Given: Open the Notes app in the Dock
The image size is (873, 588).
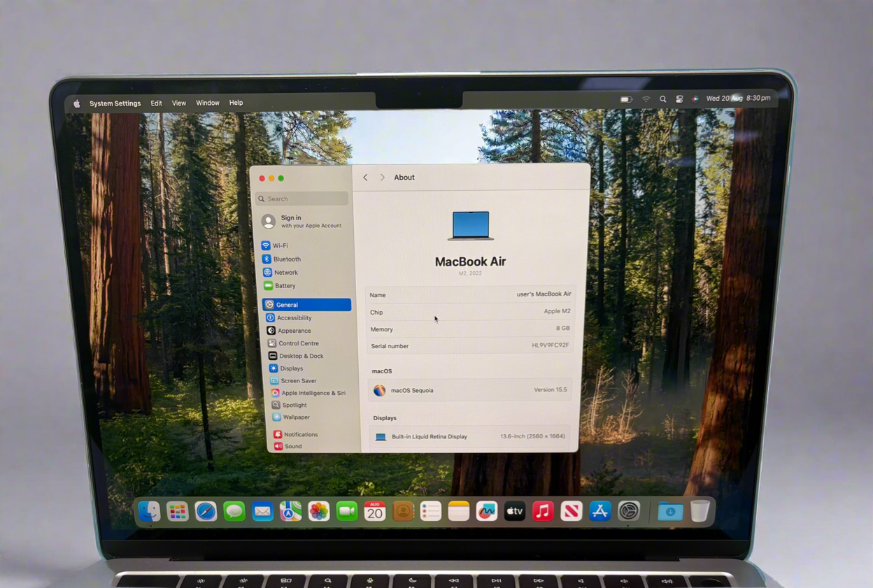Looking at the screenshot, I should tap(459, 512).
